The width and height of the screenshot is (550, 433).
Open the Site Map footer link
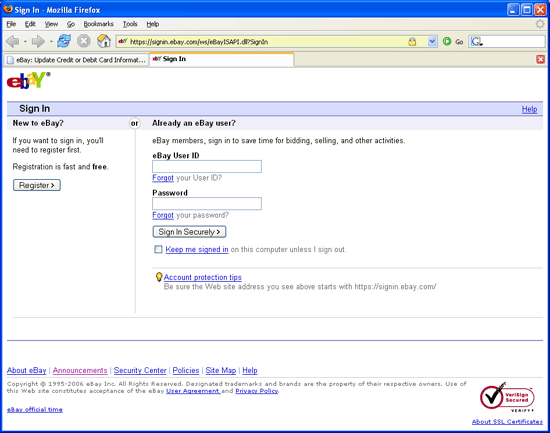click(221, 370)
